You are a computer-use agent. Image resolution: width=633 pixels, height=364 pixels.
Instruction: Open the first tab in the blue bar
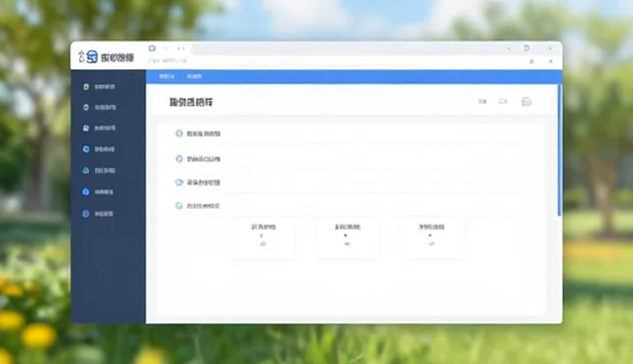pos(166,76)
